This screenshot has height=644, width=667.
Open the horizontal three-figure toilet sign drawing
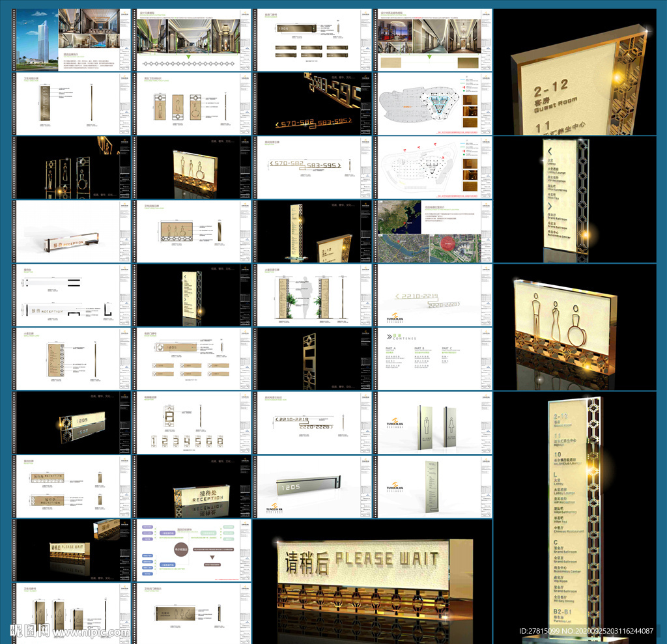[193, 231]
